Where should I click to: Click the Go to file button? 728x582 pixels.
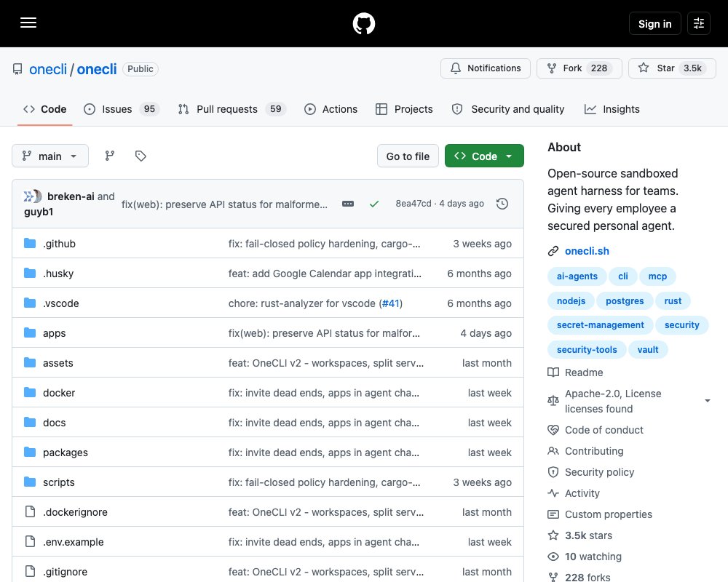coord(408,156)
